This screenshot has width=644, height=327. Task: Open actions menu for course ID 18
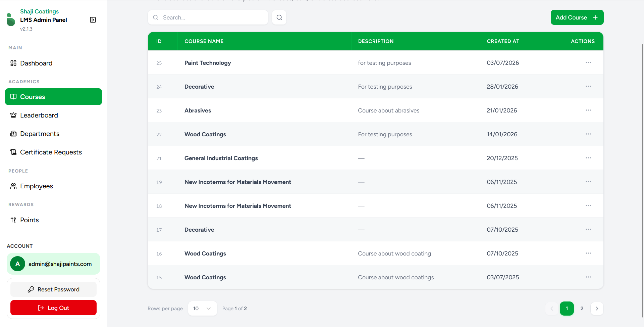click(588, 206)
